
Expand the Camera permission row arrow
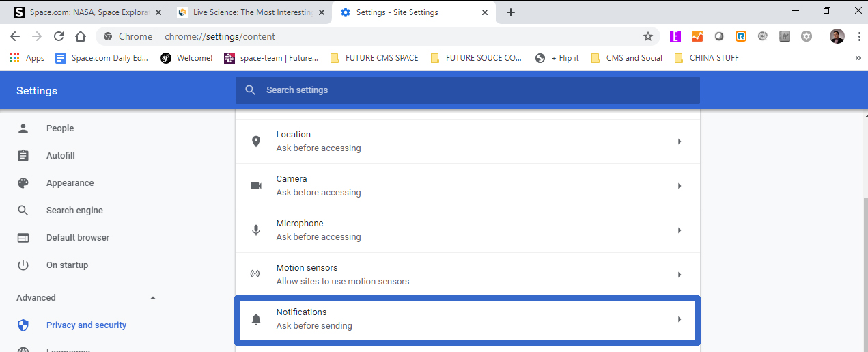click(x=679, y=186)
